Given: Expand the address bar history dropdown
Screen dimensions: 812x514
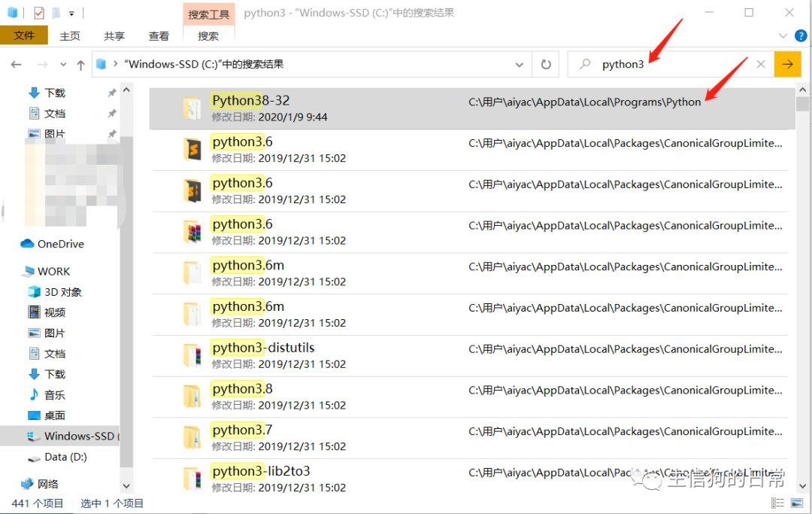Looking at the screenshot, I should pyautogui.click(x=520, y=65).
